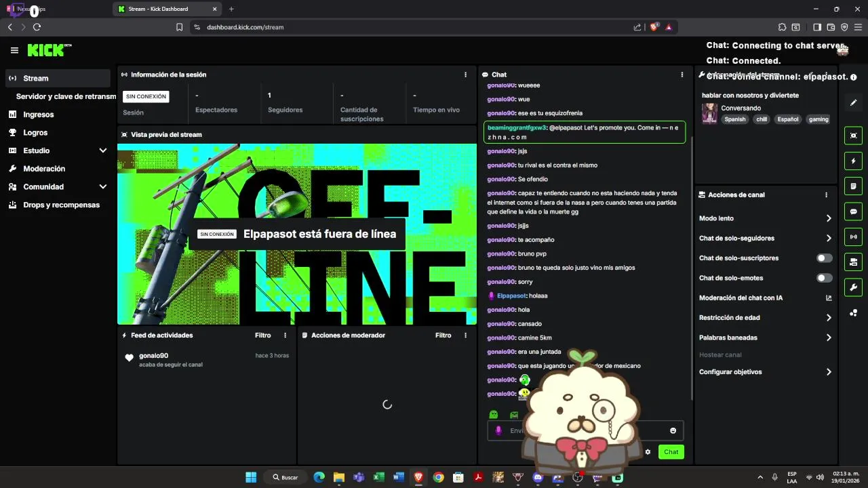
Task: Toggle Chat de solo-suscriptores switch
Action: 825,258
